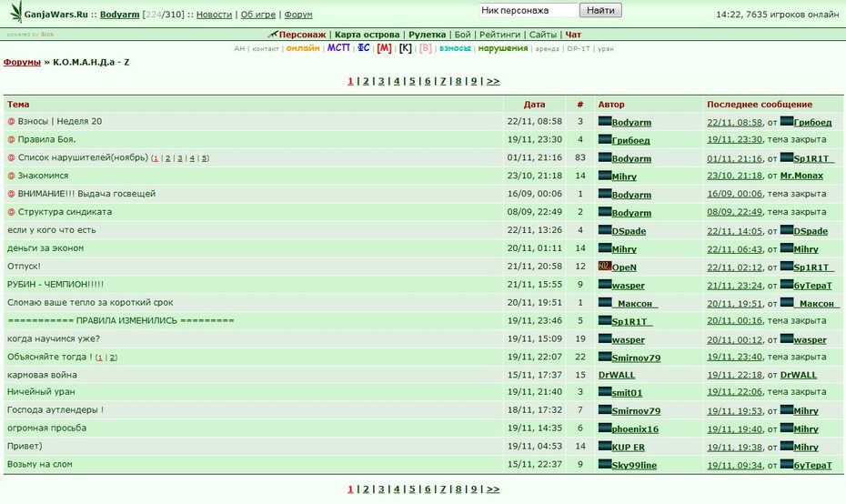Open the онлайн syndicate link
The image size is (846, 504).
coord(303,48)
